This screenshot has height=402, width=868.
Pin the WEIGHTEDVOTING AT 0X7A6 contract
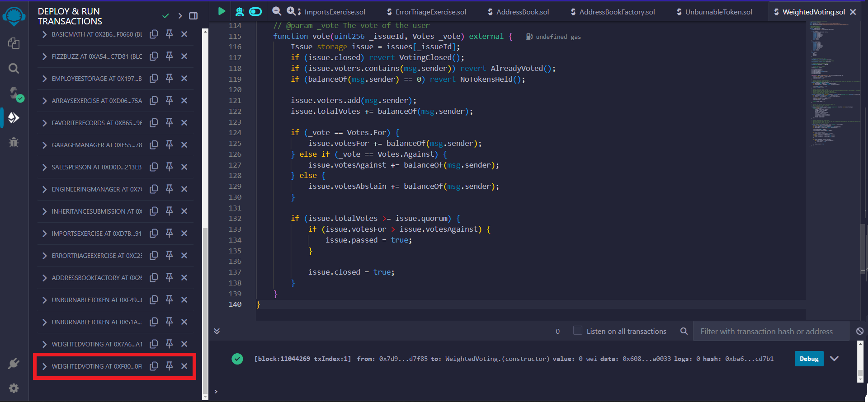pos(169,344)
